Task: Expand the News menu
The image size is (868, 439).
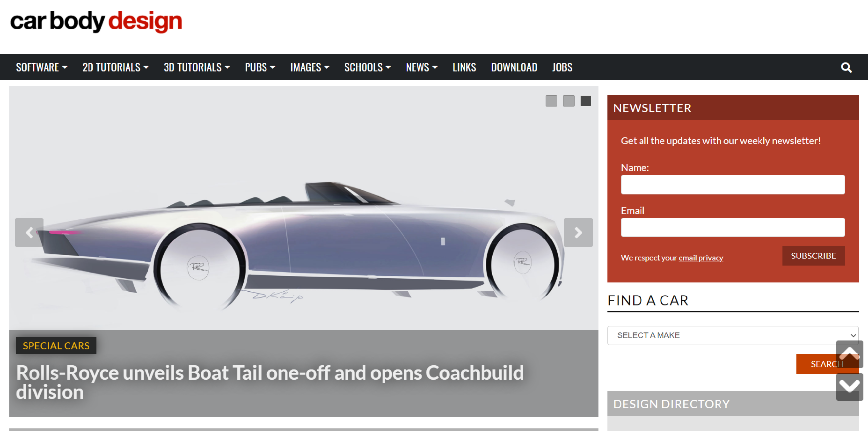Action: pos(422,67)
